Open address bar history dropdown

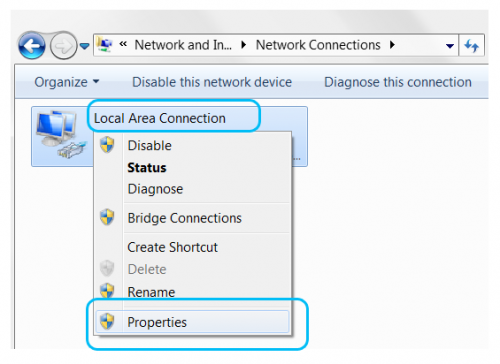click(450, 46)
